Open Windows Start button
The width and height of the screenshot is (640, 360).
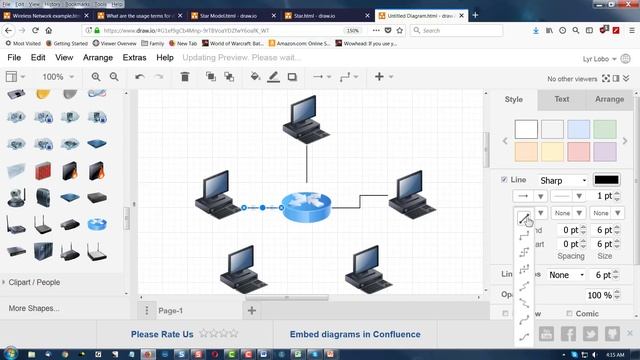10,353
